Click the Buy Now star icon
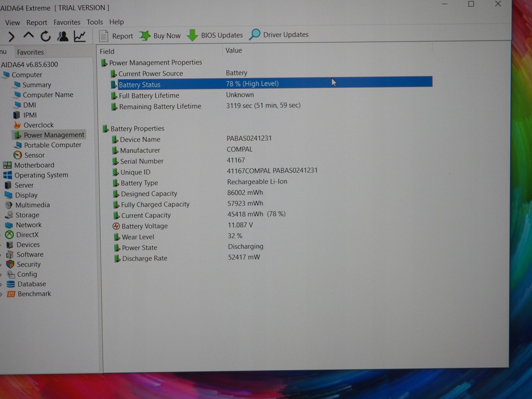Image resolution: width=532 pixels, height=399 pixels. coord(145,35)
